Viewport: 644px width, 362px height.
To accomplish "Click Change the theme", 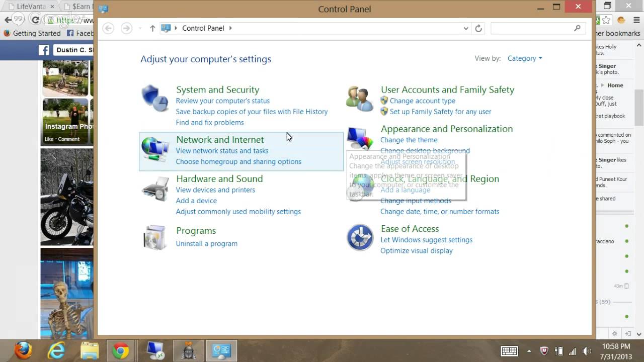I will pyautogui.click(x=409, y=140).
